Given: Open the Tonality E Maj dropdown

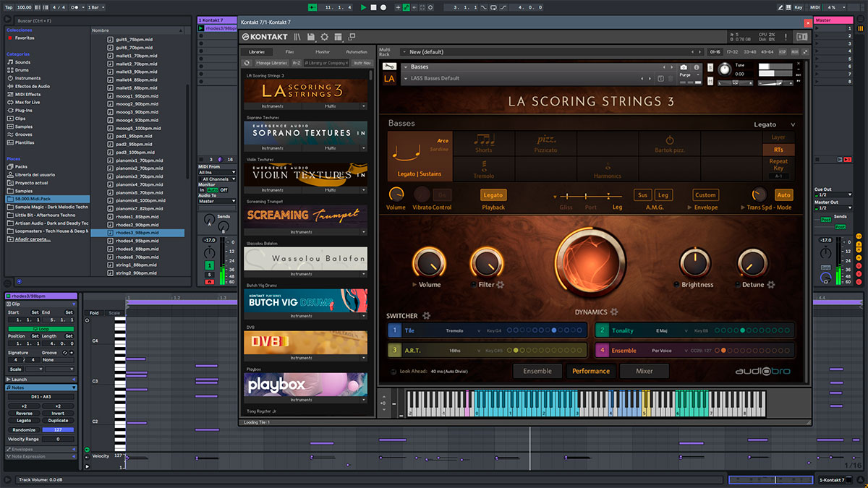Looking at the screenshot, I should [673, 331].
